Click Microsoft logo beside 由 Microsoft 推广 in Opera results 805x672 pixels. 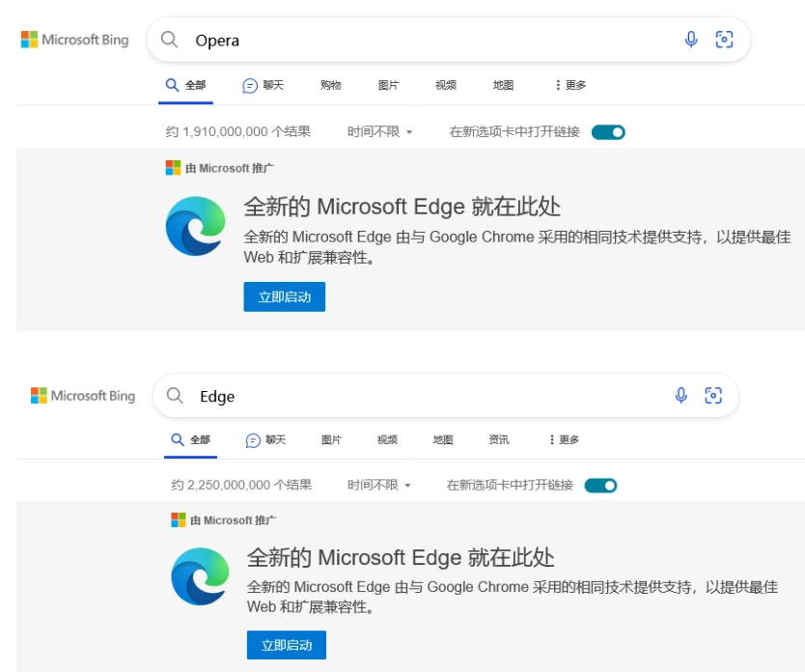(173, 168)
